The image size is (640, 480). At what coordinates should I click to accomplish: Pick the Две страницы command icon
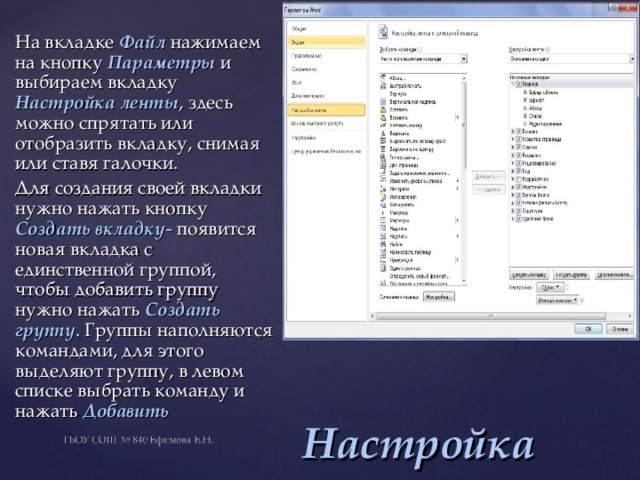pos(383,165)
